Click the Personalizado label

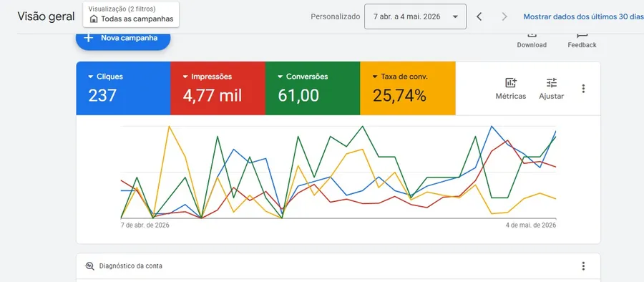tap(335, 17)
